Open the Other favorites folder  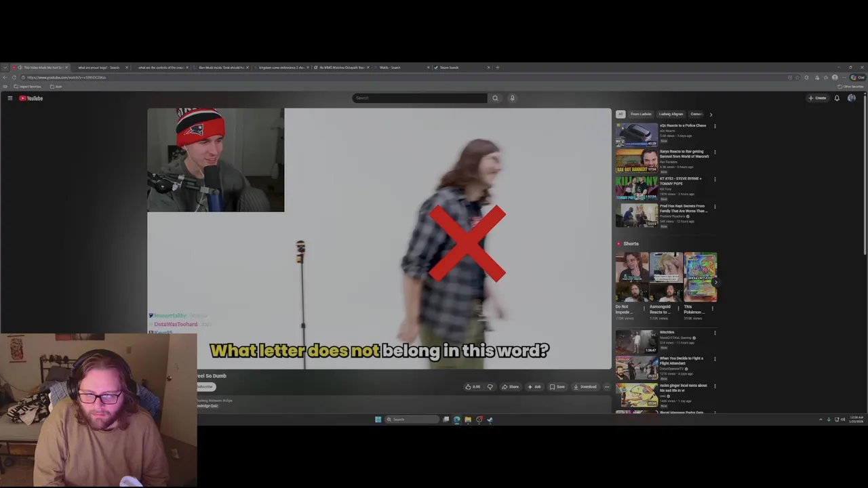pos(850,87)
